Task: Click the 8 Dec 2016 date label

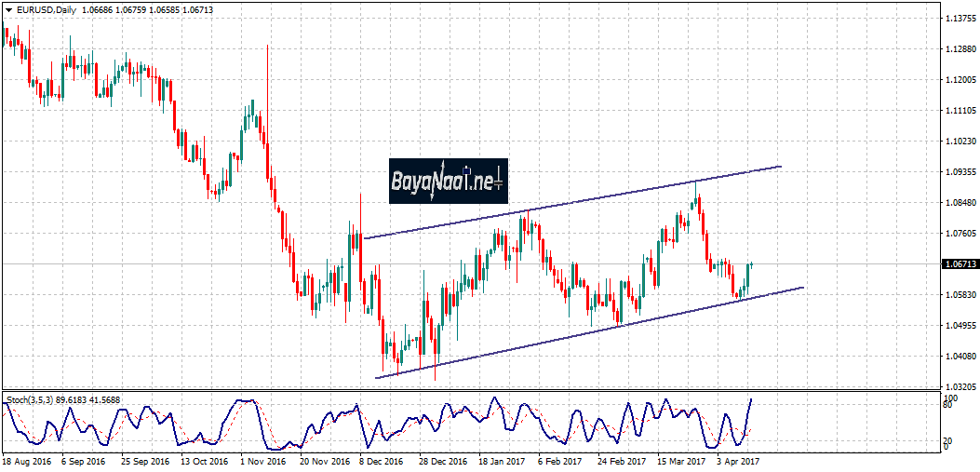Action: pos(382,461)
